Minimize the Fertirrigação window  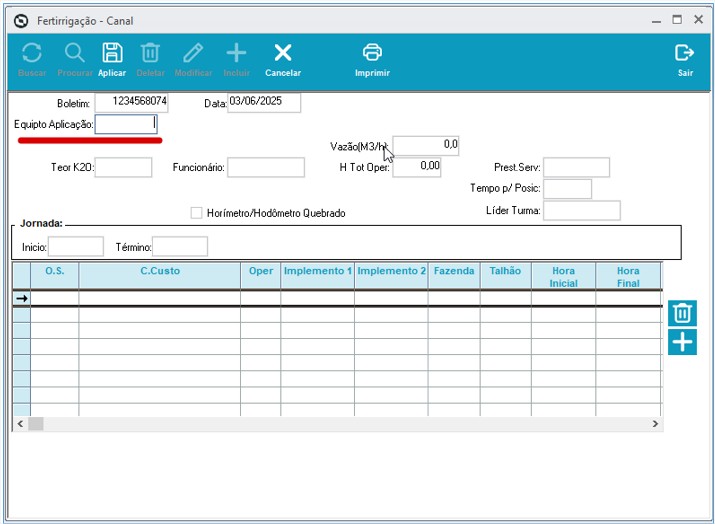click(x=656, y=21)
